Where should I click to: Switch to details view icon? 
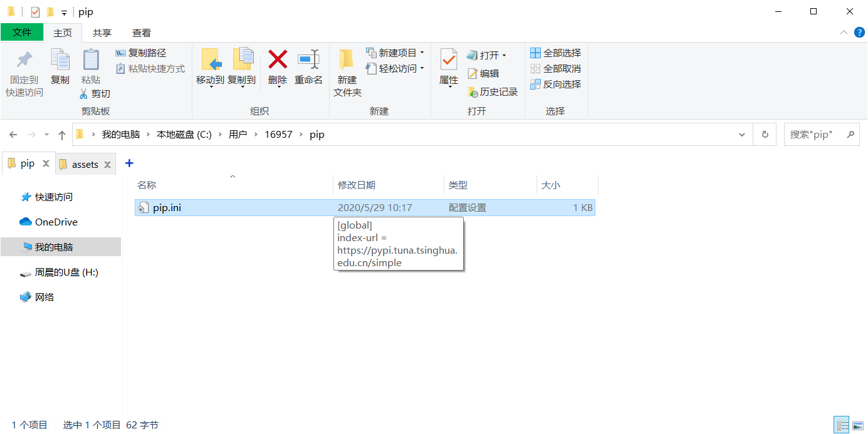tap(842, 425)
